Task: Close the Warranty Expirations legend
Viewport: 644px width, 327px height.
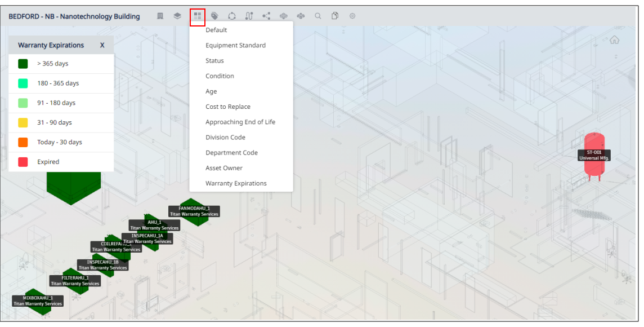Action: (102, 45)
